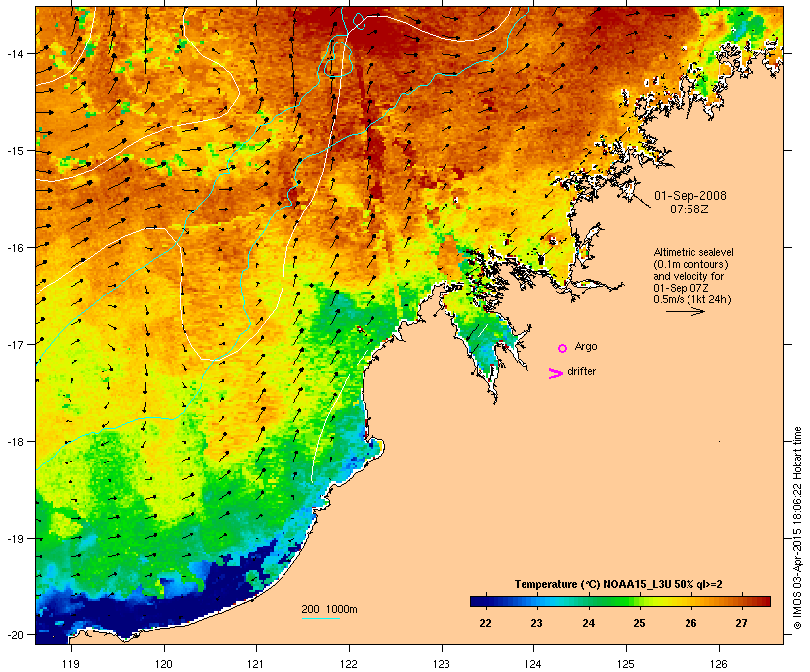The width and height of the screenshot is (810, 672).
Task: Click the latitude axis label -18
Action: pos(15,441)
